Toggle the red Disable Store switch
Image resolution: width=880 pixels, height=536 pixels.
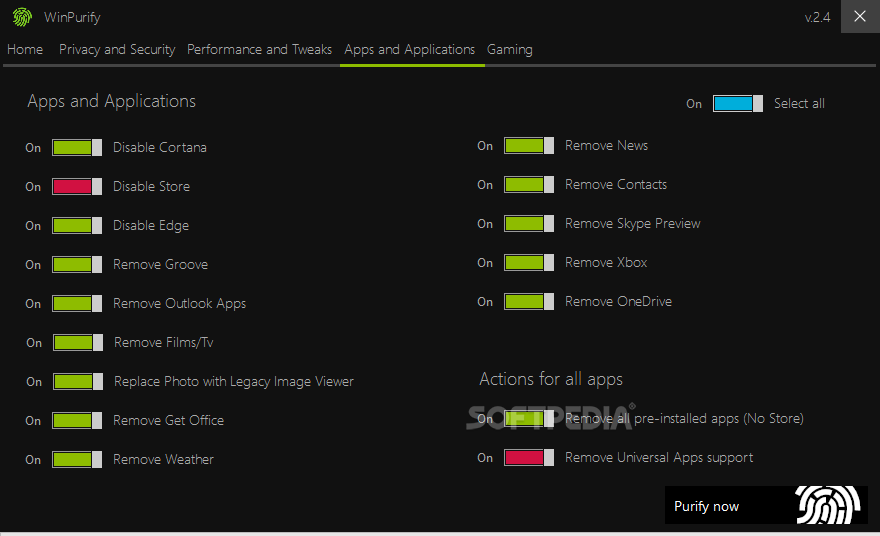77,186
